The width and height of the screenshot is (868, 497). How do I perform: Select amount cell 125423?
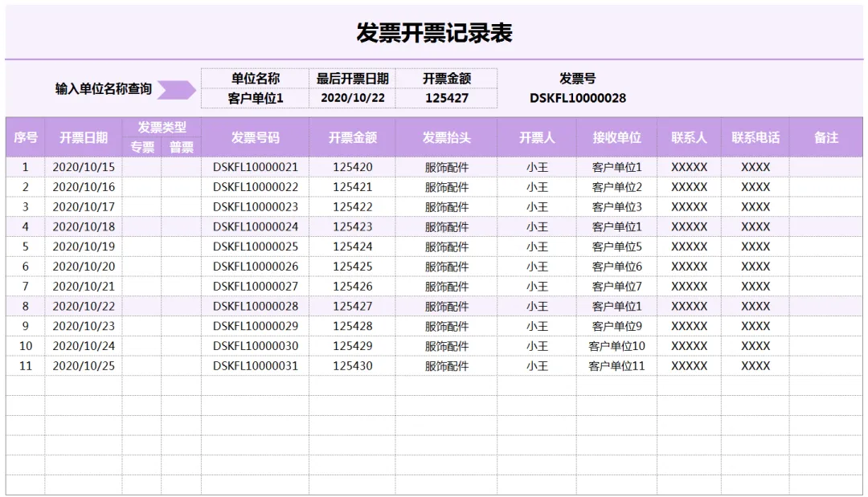(353, 226)
